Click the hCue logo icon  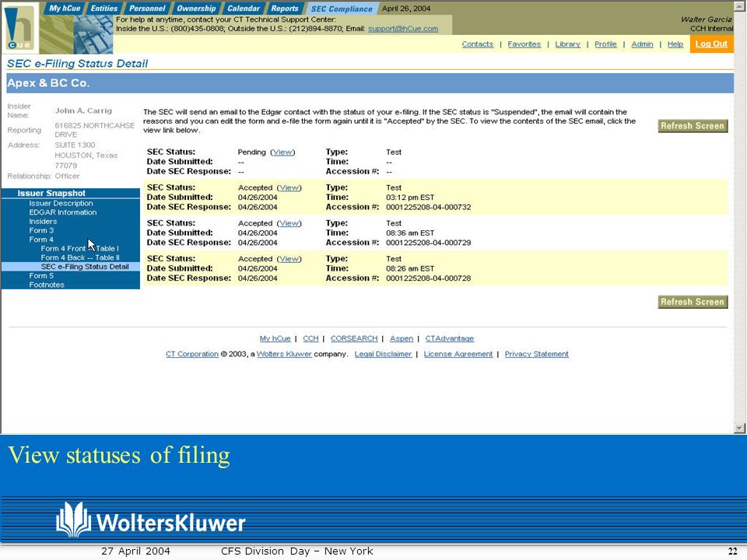point(19,28)
